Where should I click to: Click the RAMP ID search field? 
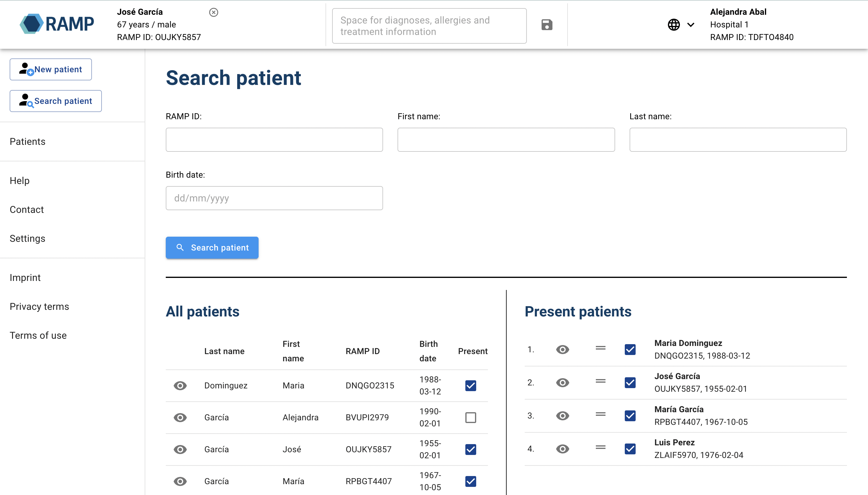point(274,140)
